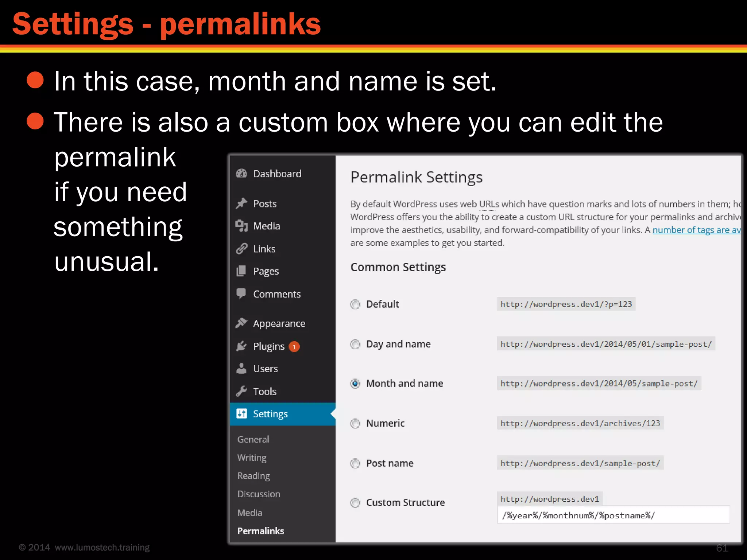Click the www.lumostech.training footer text
The width and height of the screenshot is (747, 560).
tap(102, 547)
